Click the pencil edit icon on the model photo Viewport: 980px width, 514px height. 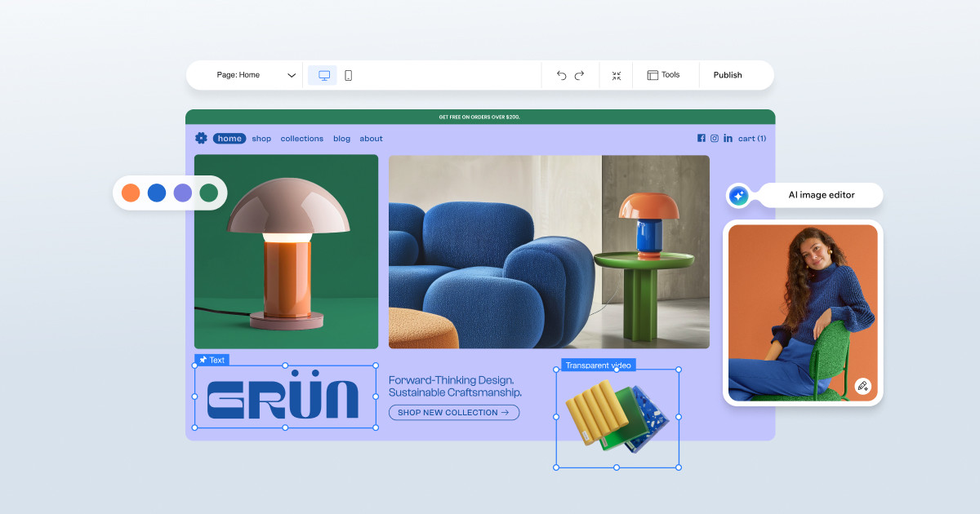pyautogui.click(x=863, y=386)
